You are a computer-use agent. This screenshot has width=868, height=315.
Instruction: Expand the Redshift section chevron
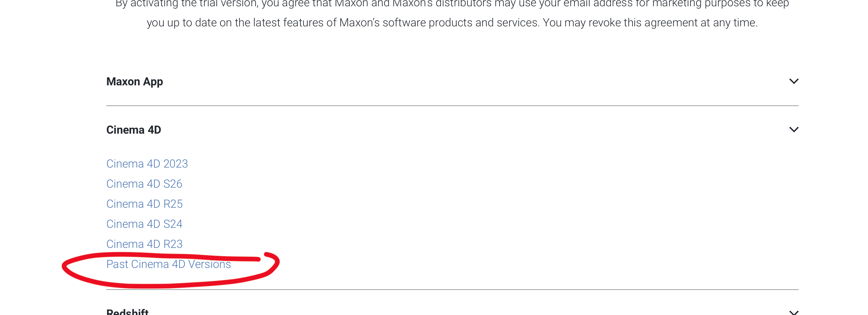pos(794,312)
